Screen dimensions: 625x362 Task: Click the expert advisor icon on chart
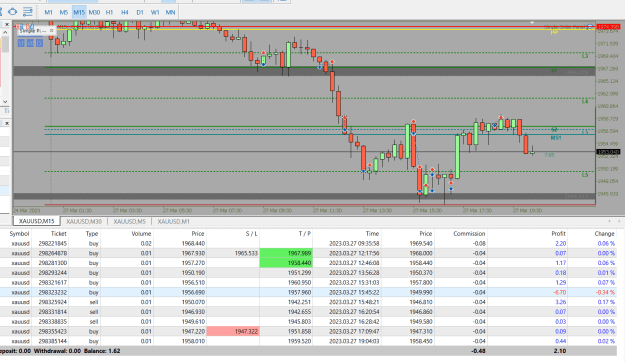click(590, 27)
